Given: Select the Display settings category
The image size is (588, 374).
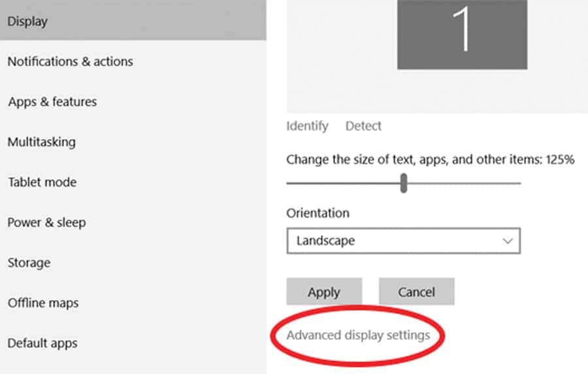Looking at the screenshot, I should point(133,21).
